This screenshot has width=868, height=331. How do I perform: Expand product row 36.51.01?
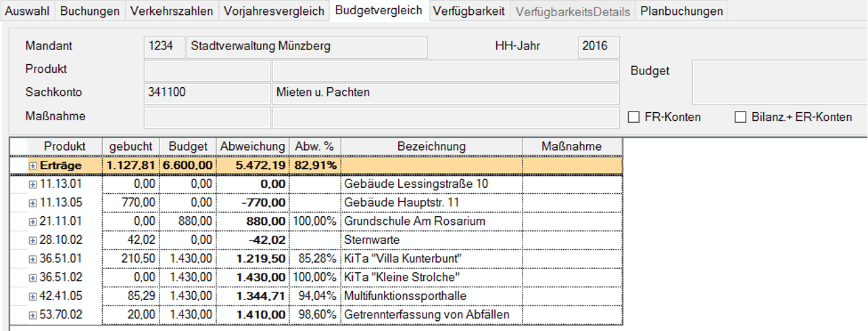[x=33, y=259]
